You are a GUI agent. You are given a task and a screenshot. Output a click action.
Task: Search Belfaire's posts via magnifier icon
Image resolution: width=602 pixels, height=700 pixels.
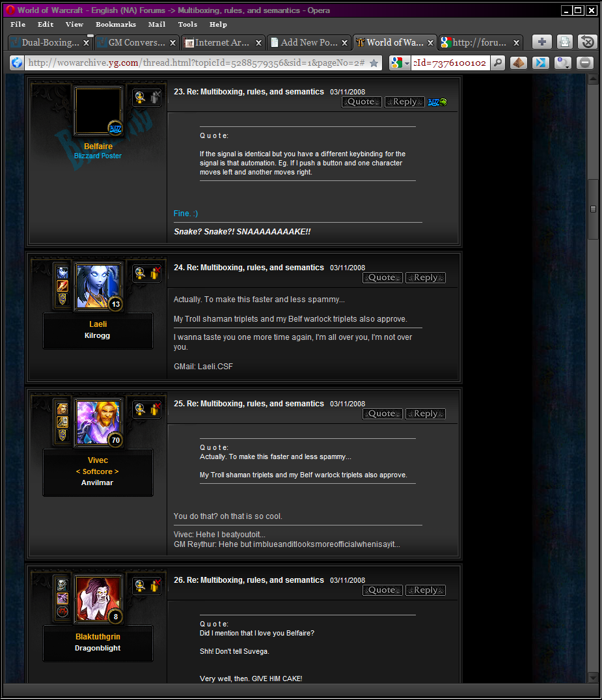tap(140, 97)
